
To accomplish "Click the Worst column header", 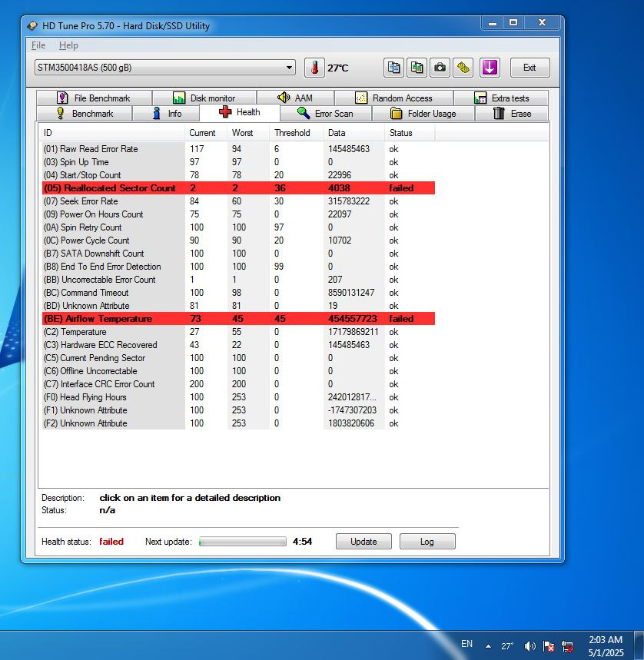I will tap(248, 133).
